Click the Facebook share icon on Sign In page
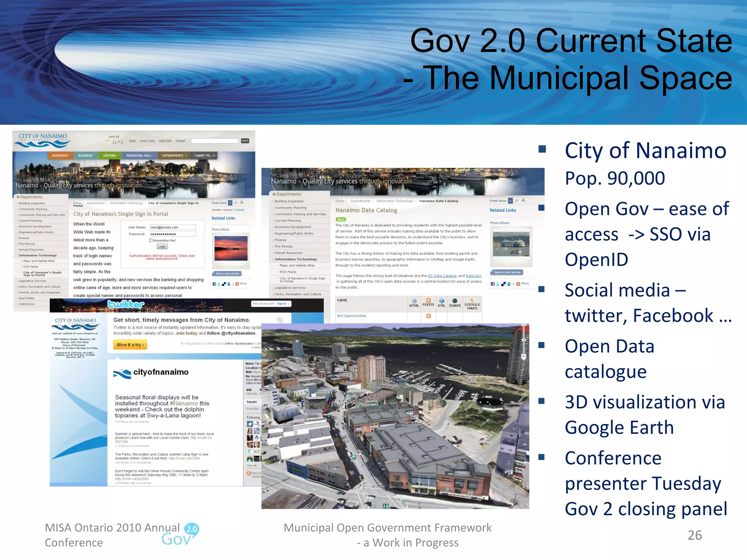Screen dimensions: 747x560 pos(214,284)
